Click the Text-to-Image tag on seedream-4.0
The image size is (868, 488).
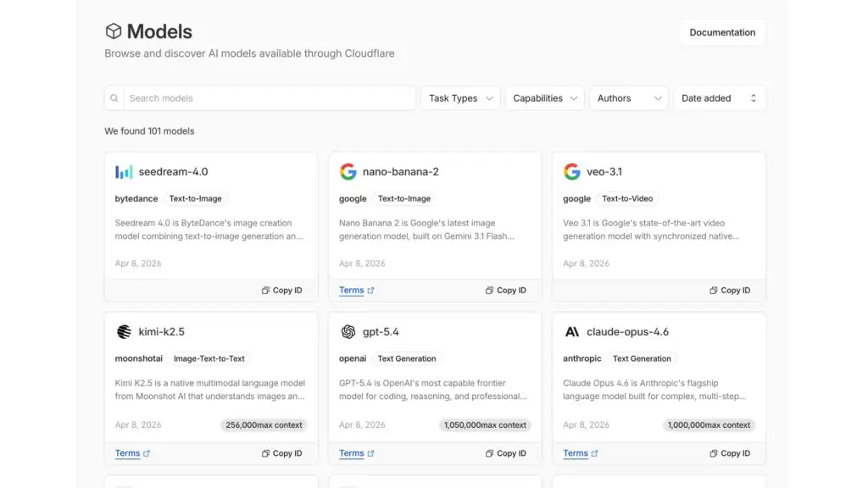196,198
